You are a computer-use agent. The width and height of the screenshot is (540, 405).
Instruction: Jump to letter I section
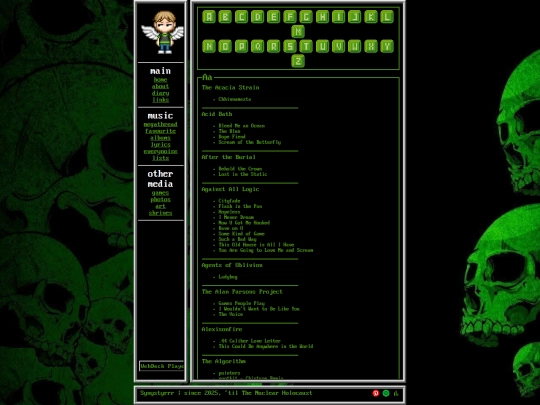pyautogui.click(x=339, y=17)
